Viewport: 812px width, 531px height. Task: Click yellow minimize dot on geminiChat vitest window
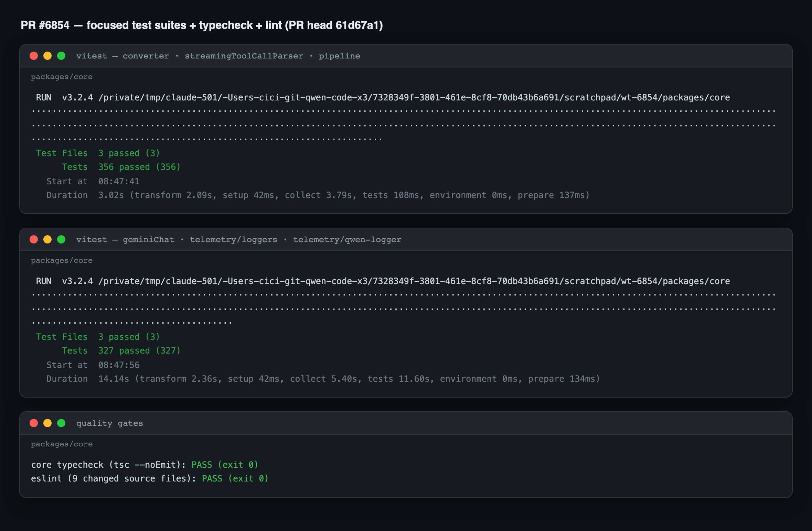[47, 239]
